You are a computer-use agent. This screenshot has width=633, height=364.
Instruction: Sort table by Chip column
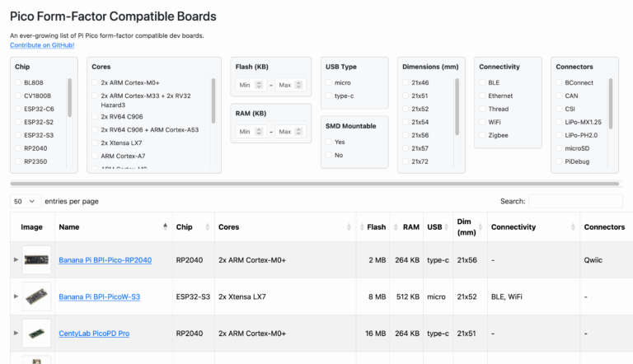click(194, 226)
